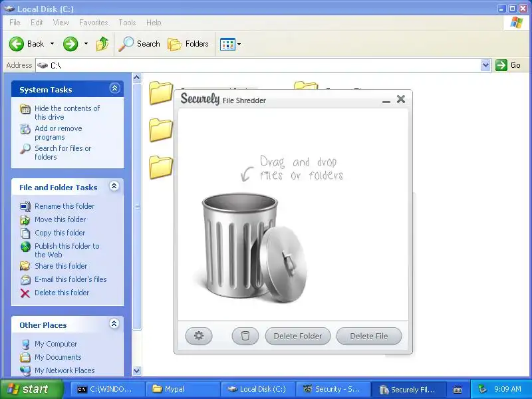Open the Help menu
The image size is (532, 399).
(x=154, y=23)
